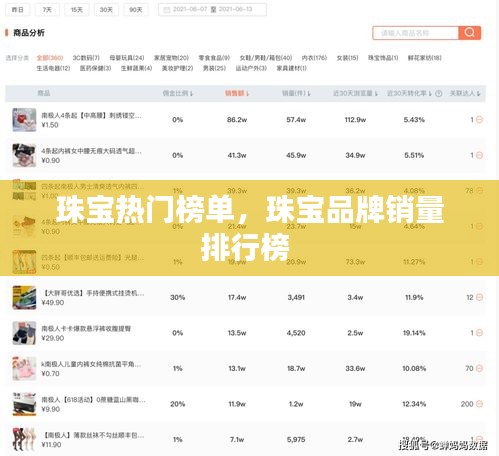Sort by 销售额 column arrow
This screenshot has width=499, height=456.
coord(248,94)
